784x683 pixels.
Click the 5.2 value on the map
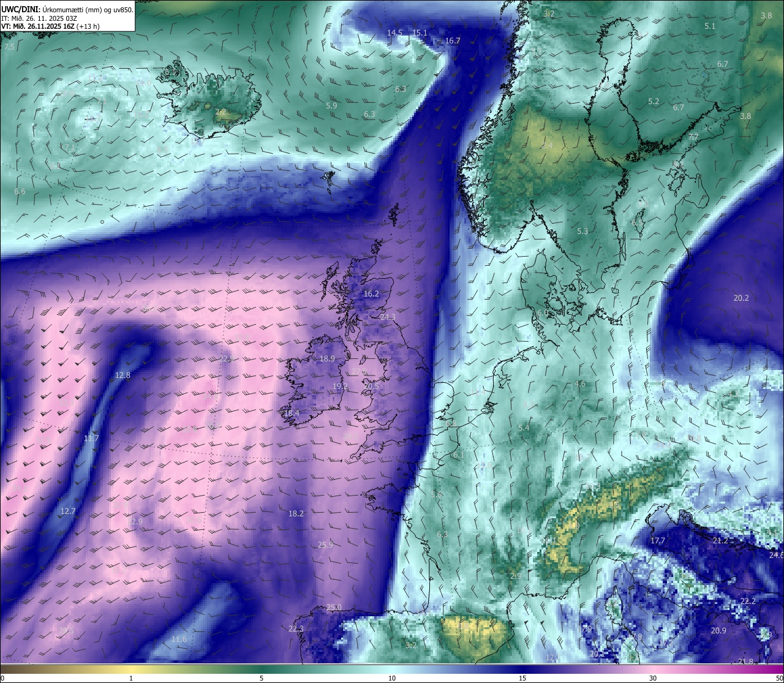(654, 101)
